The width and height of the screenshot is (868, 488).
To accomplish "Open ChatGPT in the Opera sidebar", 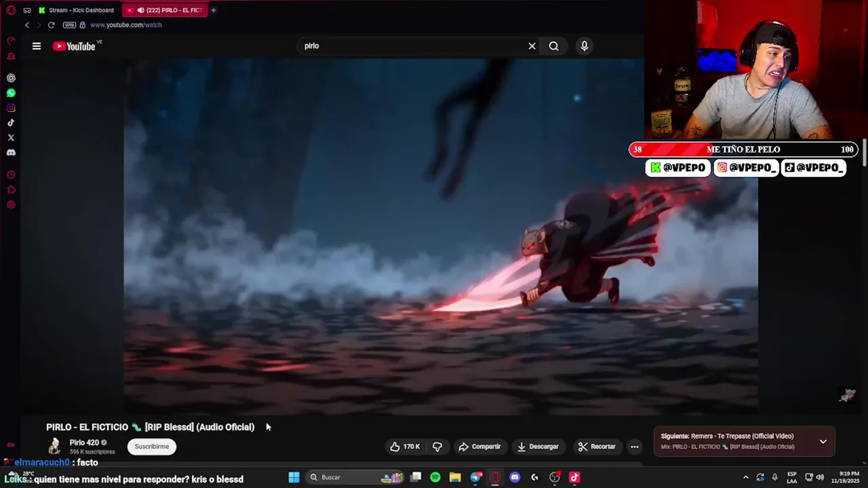I will (11, 78).
